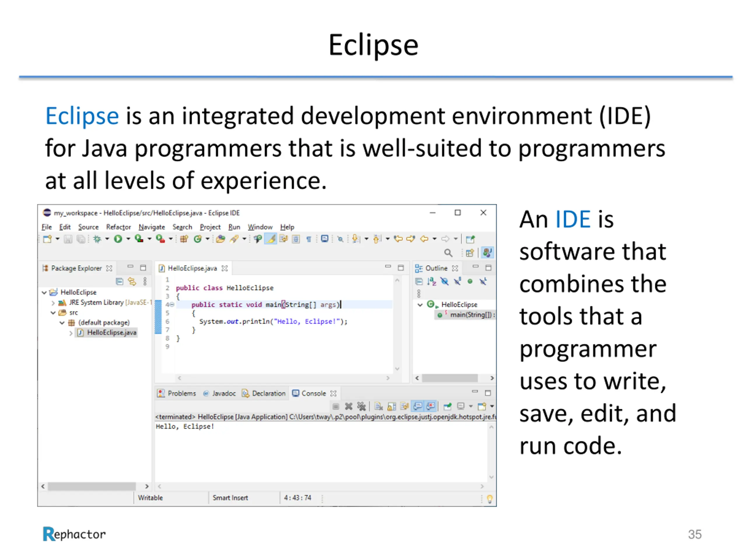Image resolution: width=747 pixels, height=560 pixels.
Task: Click the Debug bug icon
Action: [x=97, y=239]
